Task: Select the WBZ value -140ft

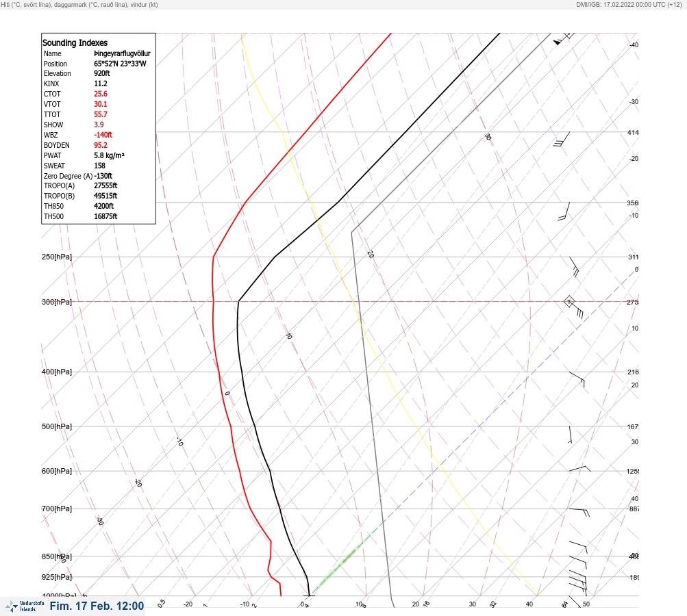Action: (x=103, y=135)
